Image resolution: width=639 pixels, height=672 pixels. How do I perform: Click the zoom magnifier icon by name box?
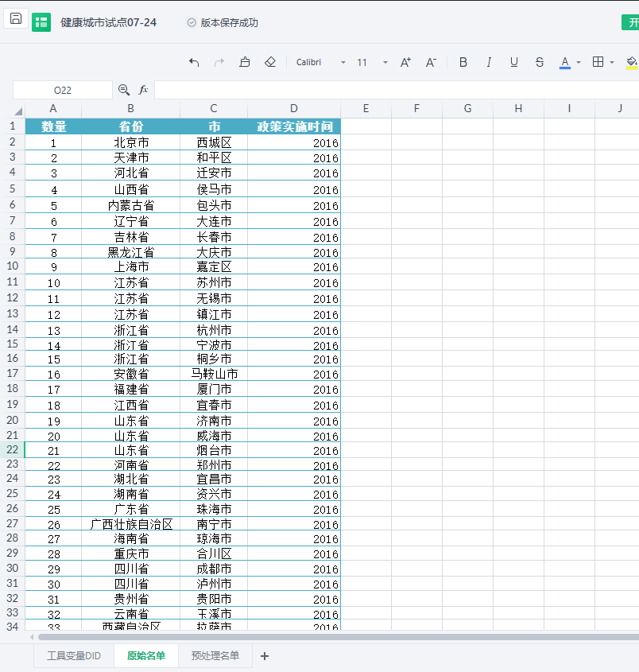(x=124, y=90)
